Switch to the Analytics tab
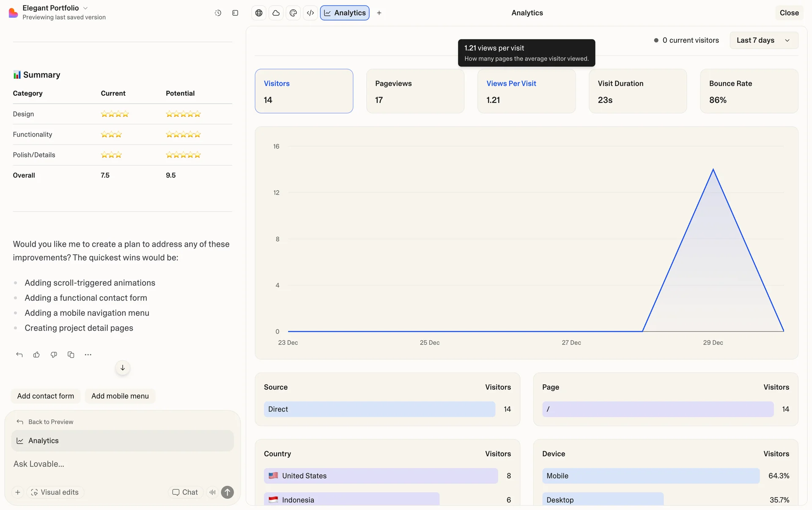This screenshot has width=812, height=510. pyautogui.click(x=345, y=13)
